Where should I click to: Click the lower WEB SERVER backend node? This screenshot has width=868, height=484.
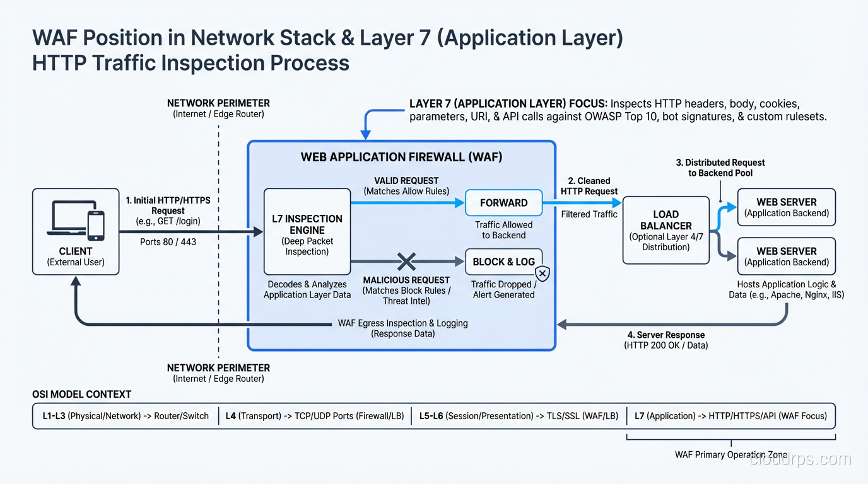point(786,256)
